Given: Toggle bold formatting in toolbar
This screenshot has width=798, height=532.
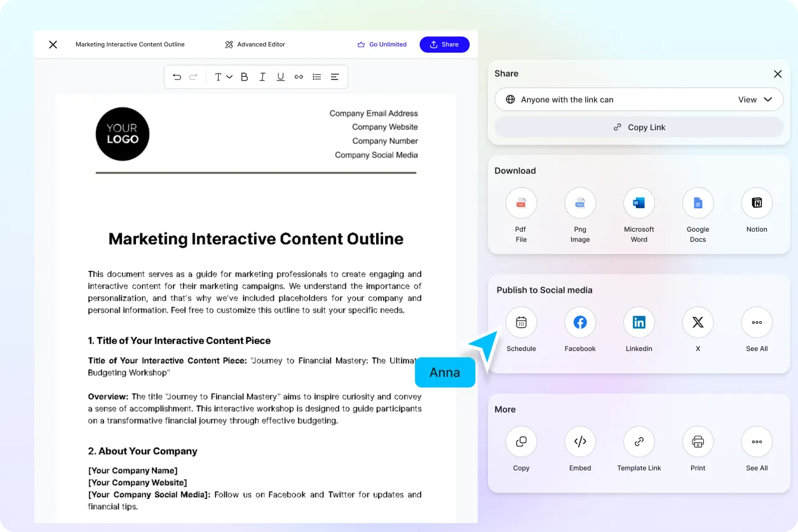Looking at the screenshot, I should click(x=245, y=77).
